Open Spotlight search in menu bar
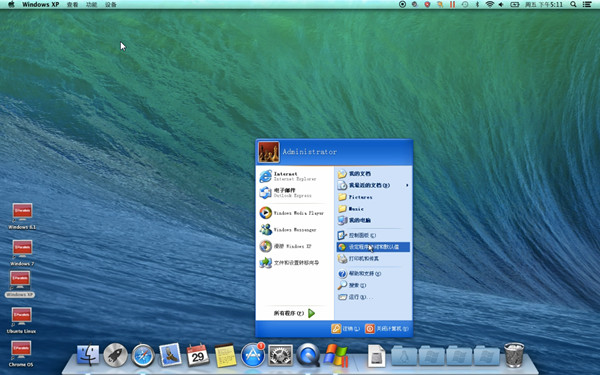Image resolution: width=600 pixels, height=375 pixels. [x=573, y=4]
